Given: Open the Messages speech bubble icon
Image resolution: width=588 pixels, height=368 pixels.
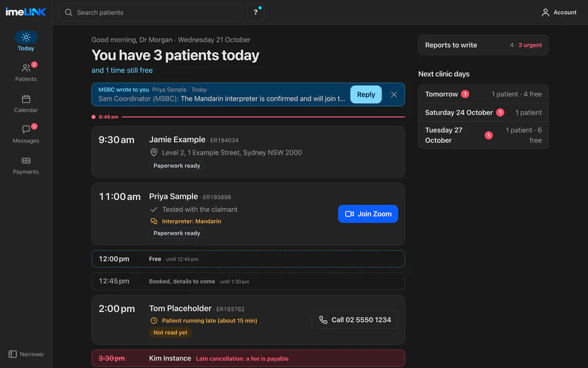Looking at the screenshot, I should point(26,129).
